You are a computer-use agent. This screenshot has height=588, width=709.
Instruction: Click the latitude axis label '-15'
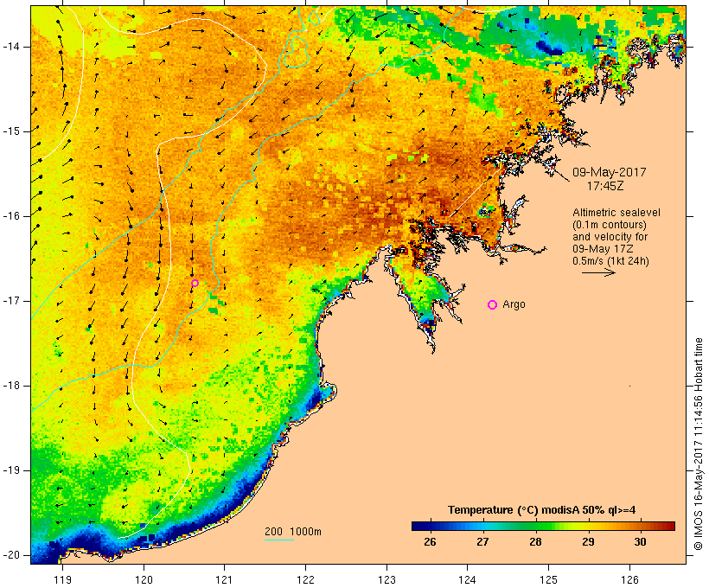point(11,131)
